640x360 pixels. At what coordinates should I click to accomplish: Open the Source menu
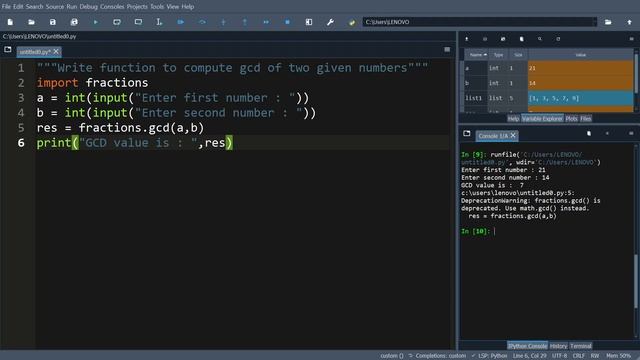[55, 7]
